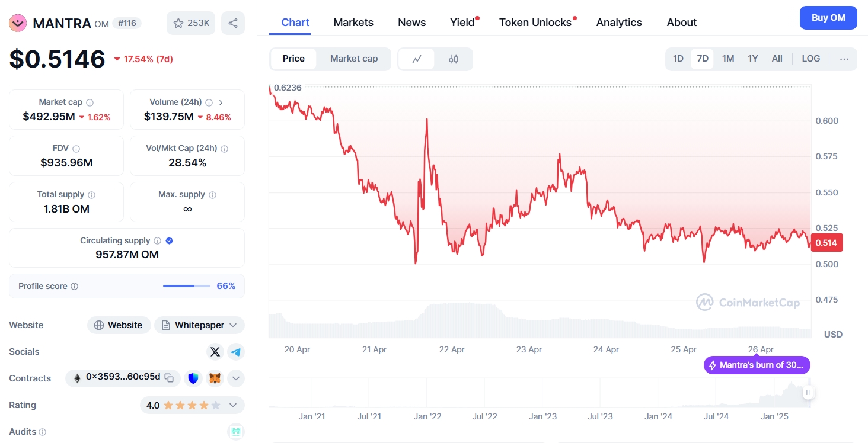Click the Buy OM button
The image size is (868, 443).
point(828,18)
